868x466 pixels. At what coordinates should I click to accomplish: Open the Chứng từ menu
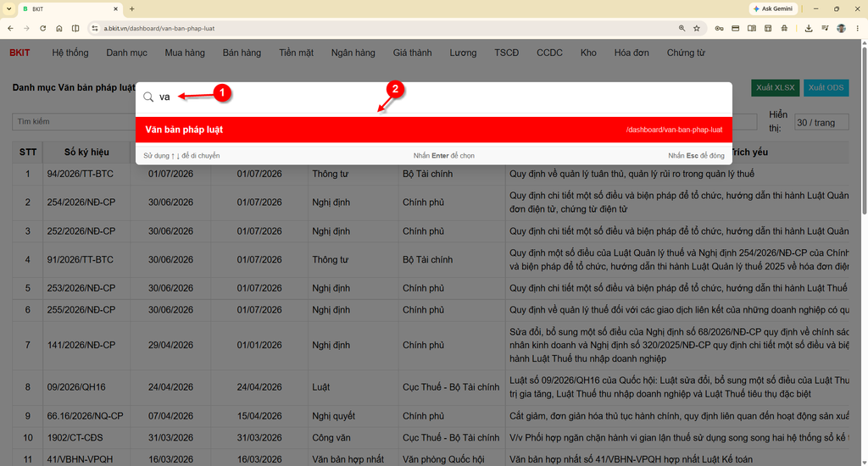click(x=686, y=53)
